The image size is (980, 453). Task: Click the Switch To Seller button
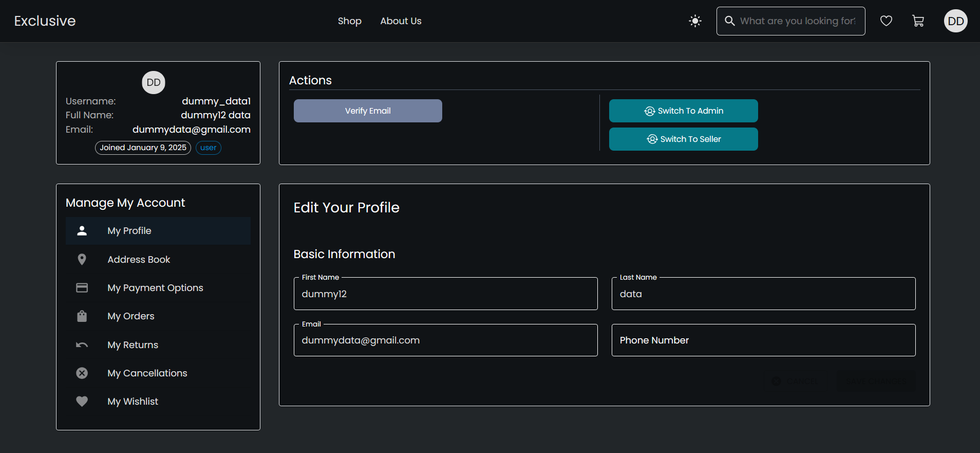click(683, 139)
